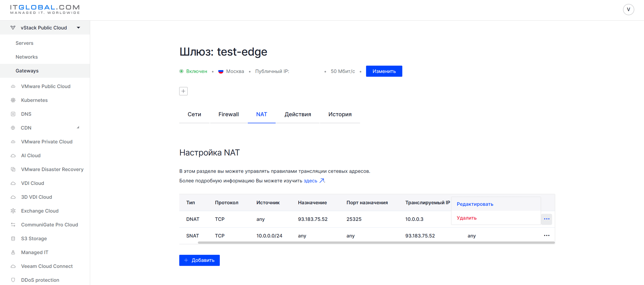Viewport: 644px width, 285px height.
Task: Click the Veeam Cloud Connect icon
Action: click(13, 266)
